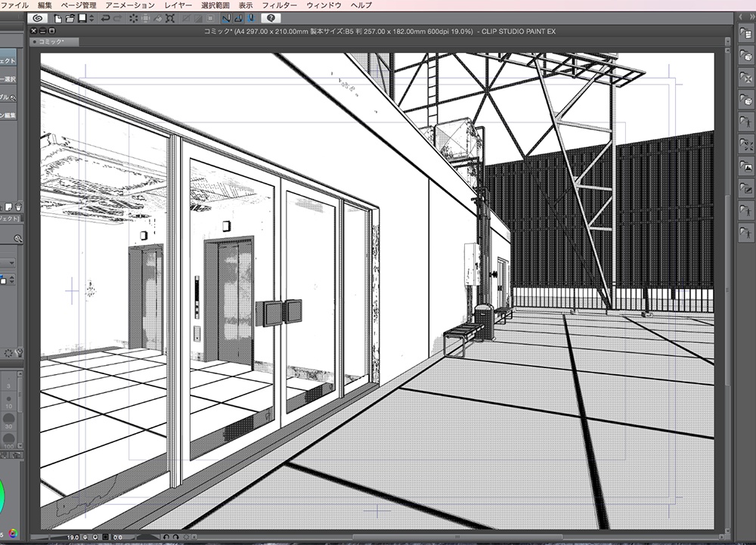Click create sub tool copy icon
756x545 pixels.
pyautogui.click(x=8, y=207)
